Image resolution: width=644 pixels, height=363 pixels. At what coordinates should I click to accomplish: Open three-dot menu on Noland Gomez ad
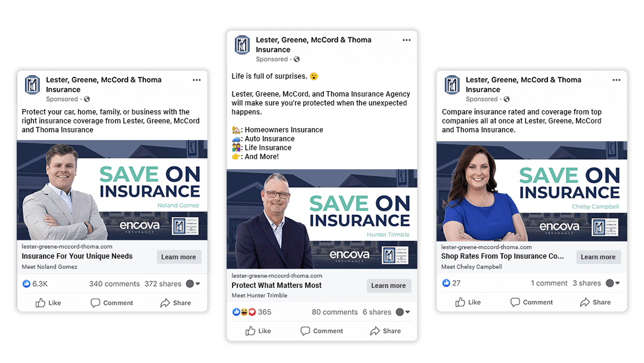pos(197,80)
